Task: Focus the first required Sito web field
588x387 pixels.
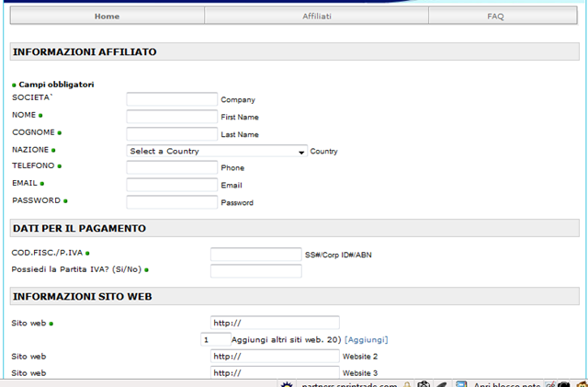Action: 275,323
